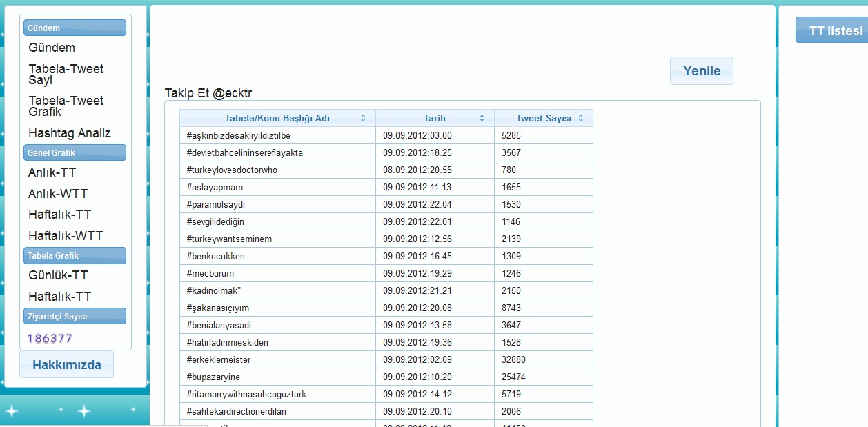Open the TT listesi button
Screen dimensions: 868x427
[832, 31]
